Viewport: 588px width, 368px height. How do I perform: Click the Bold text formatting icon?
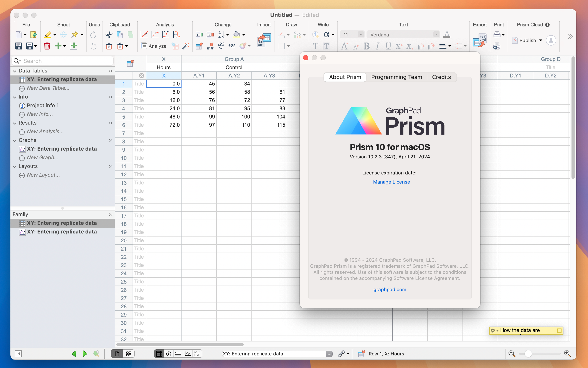pos(367,46)
